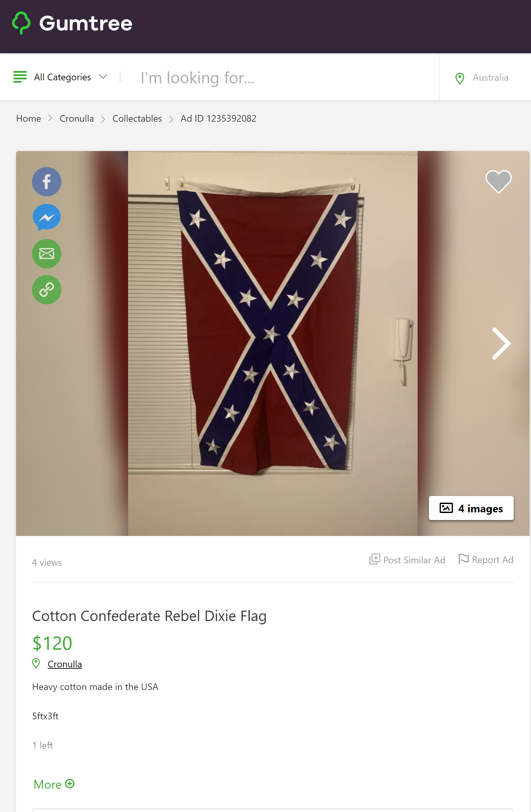
Task: Open the All Categories dropdown
Action: click(x=70, y=77)
